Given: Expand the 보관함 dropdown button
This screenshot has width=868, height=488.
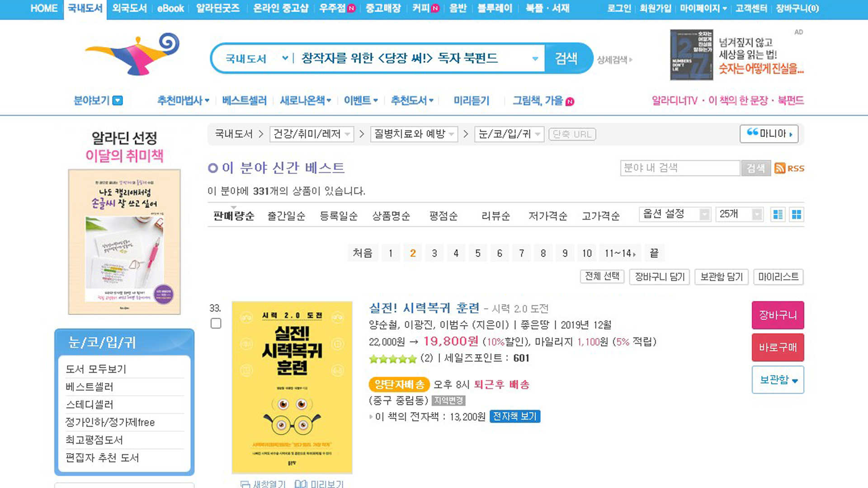Looking at the screenshot, I should point(778,380).
